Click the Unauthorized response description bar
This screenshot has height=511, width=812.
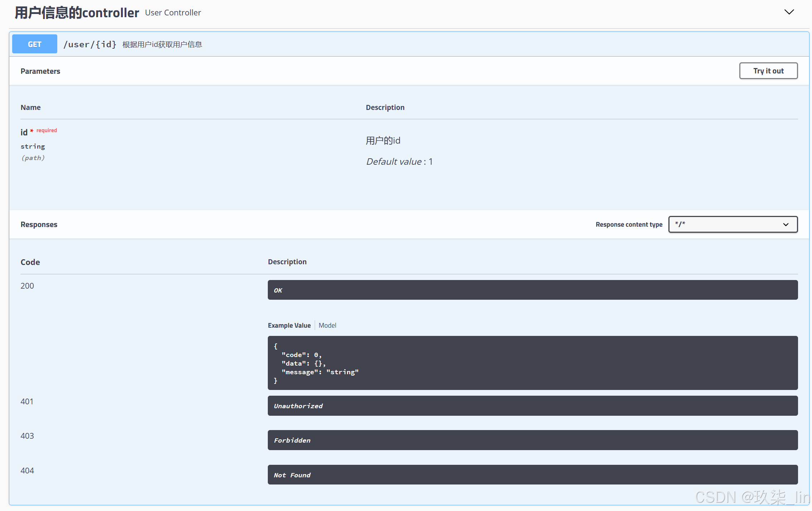coord(532,406)
